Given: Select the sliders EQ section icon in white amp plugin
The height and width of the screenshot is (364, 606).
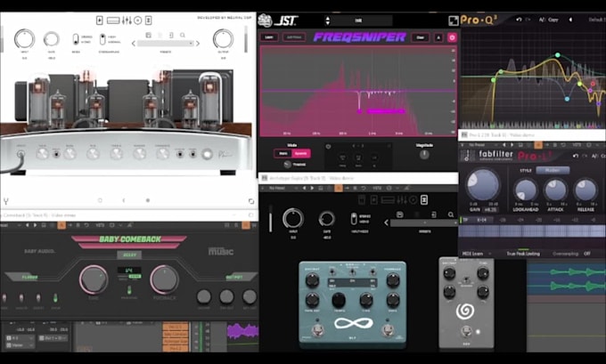Looking at the screenshot, I should 127,20.
